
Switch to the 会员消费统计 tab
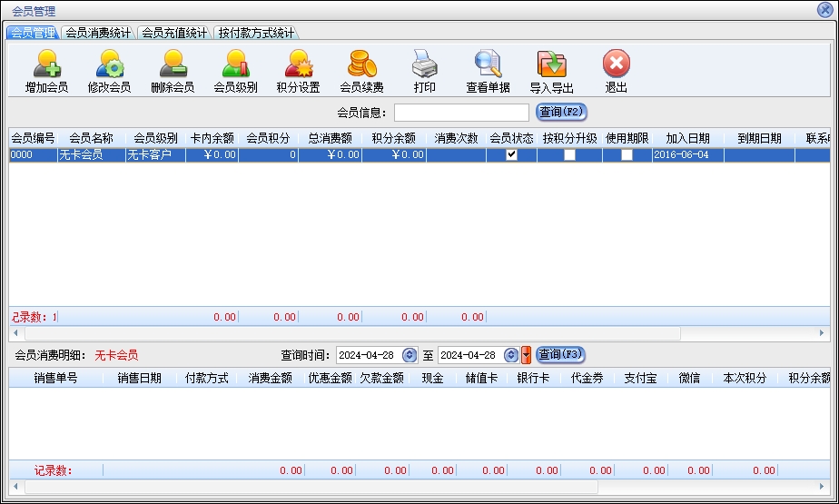tap(98, 33)
